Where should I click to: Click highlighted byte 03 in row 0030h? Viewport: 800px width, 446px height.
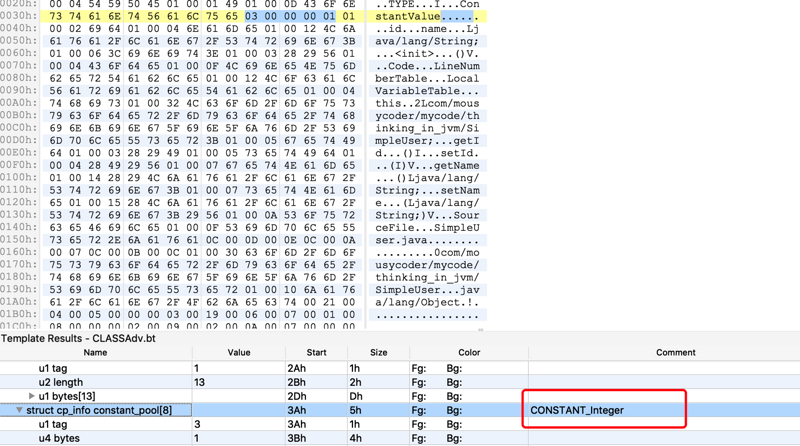[x=251, y=16]
